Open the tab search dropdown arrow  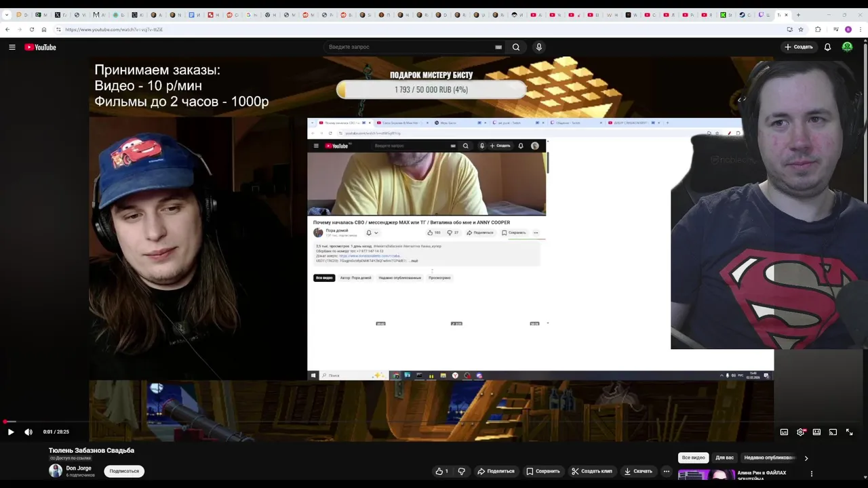(x=7, y=14)
